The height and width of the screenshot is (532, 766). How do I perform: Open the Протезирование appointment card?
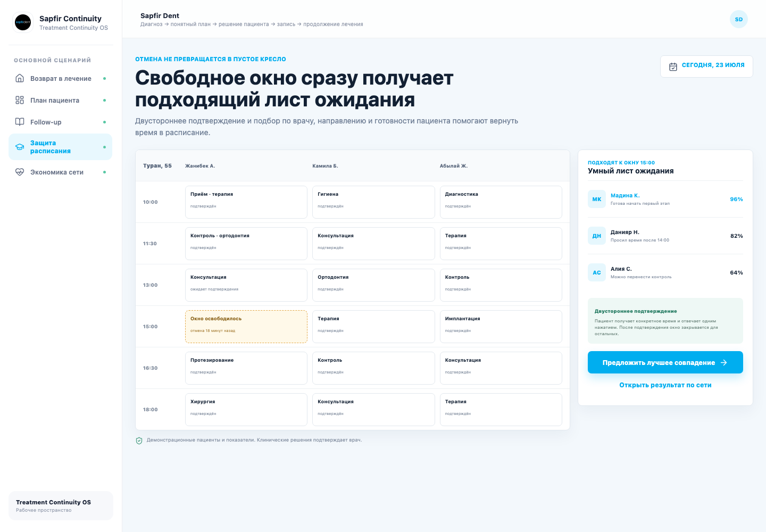[x=246, y=368]
